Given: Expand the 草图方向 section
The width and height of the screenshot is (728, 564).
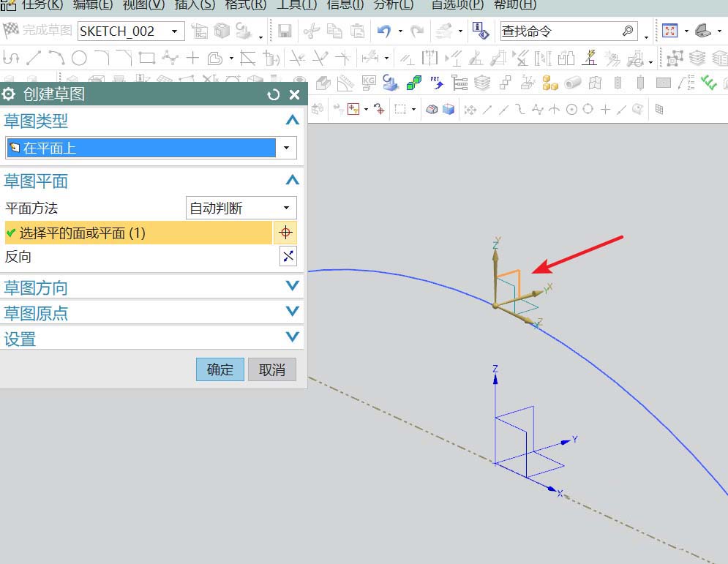Looking at the screenshot, I should click(293, 285).
